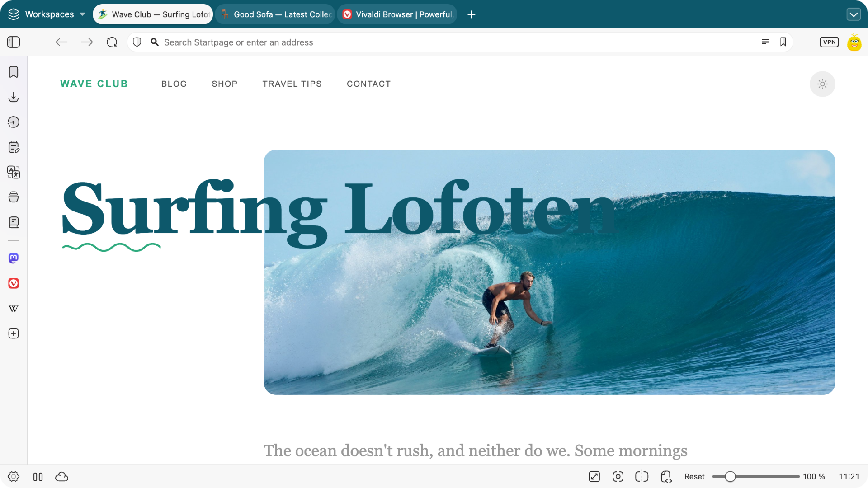Screen dimensions: 868x488
Task: Open the tracker blocker shield menu
Action: click(137, 42)
